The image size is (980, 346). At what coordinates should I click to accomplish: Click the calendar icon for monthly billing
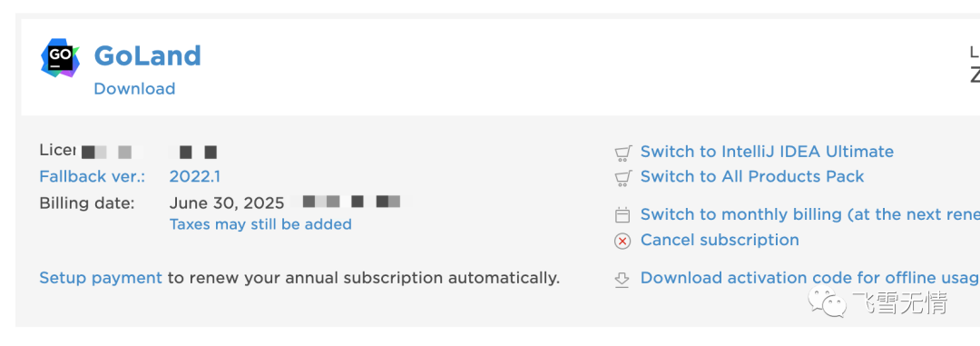pyautogui.click(x=622, y=215)
